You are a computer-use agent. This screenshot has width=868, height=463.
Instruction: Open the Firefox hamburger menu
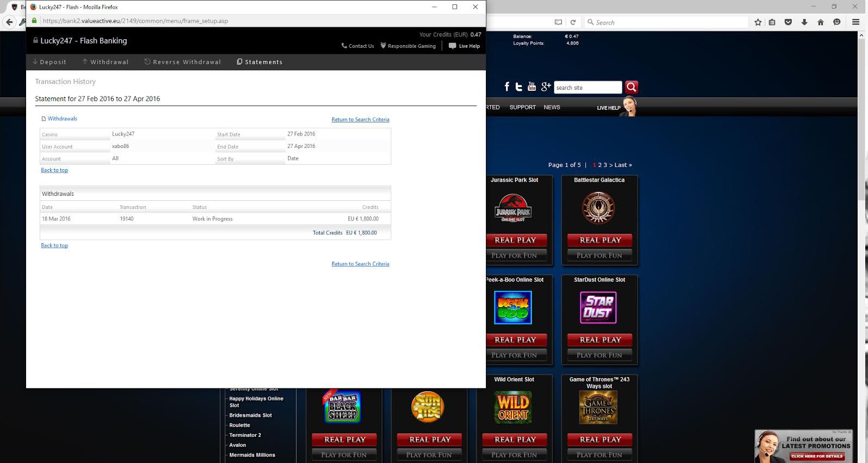(x=856, y=22)
